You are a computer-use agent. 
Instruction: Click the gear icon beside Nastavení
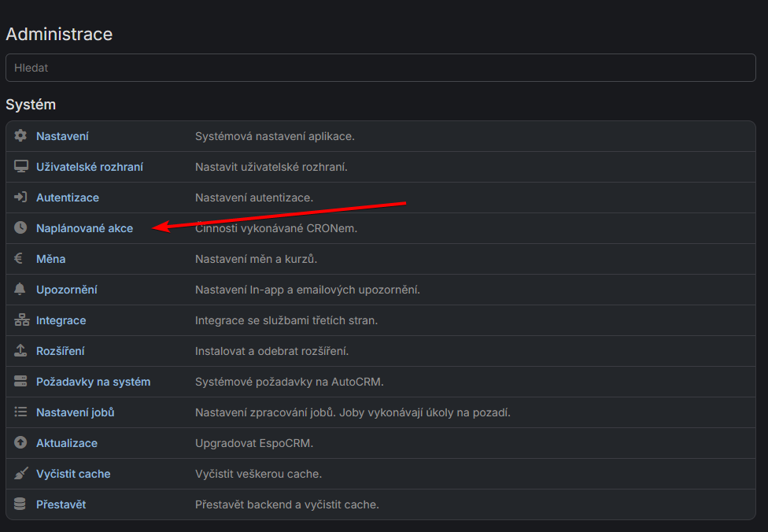20,136
